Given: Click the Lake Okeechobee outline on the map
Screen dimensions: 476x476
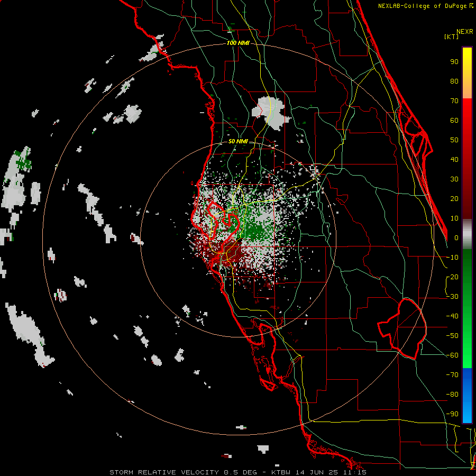Looking at the screenshot, I should click(402, 328).
